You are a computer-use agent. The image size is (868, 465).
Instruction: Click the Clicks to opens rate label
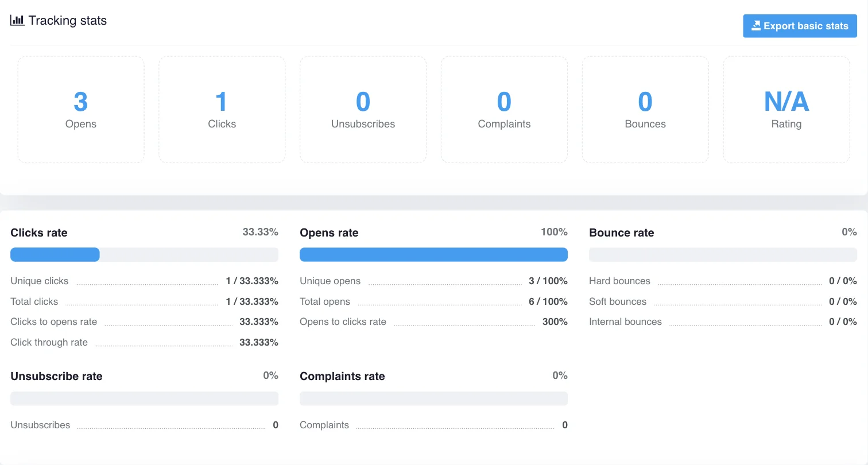[54, 321]
